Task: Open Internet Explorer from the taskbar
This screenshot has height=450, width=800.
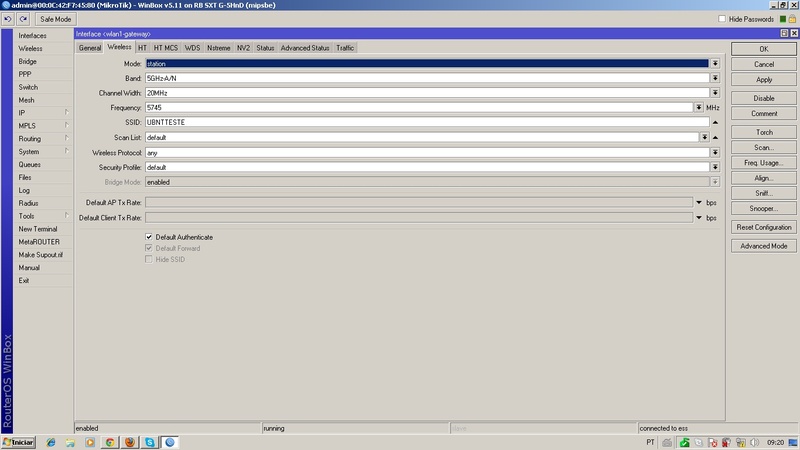Action: pos(51,442)
